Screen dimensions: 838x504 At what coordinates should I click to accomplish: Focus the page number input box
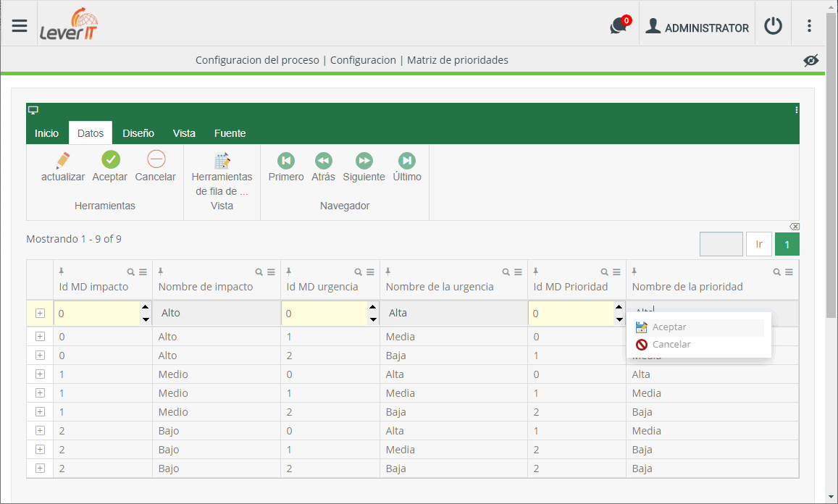pyautogui.click(x=721, y=244)
